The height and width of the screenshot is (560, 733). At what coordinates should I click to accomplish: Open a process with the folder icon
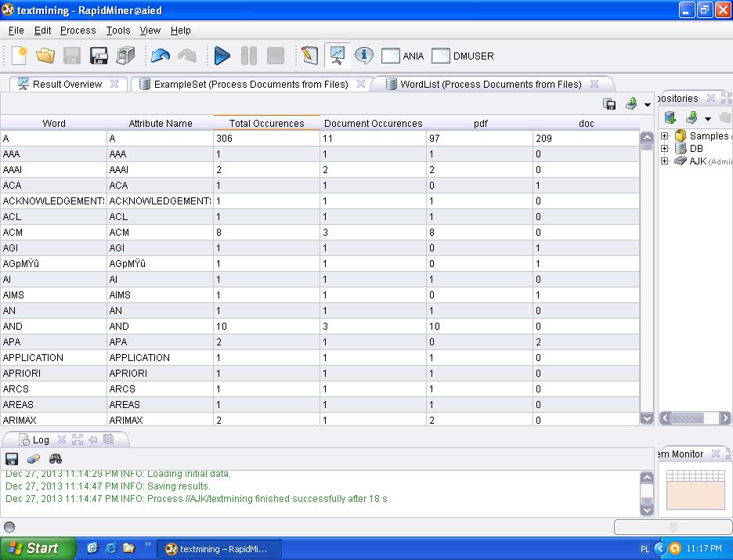(45, 56)
